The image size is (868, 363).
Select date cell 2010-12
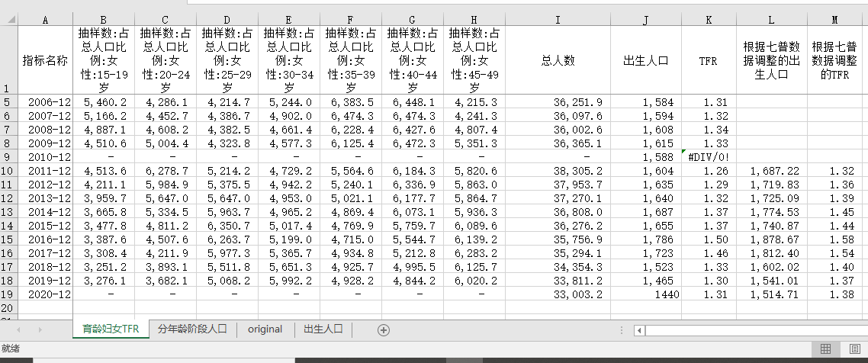[x=46, y=156]
